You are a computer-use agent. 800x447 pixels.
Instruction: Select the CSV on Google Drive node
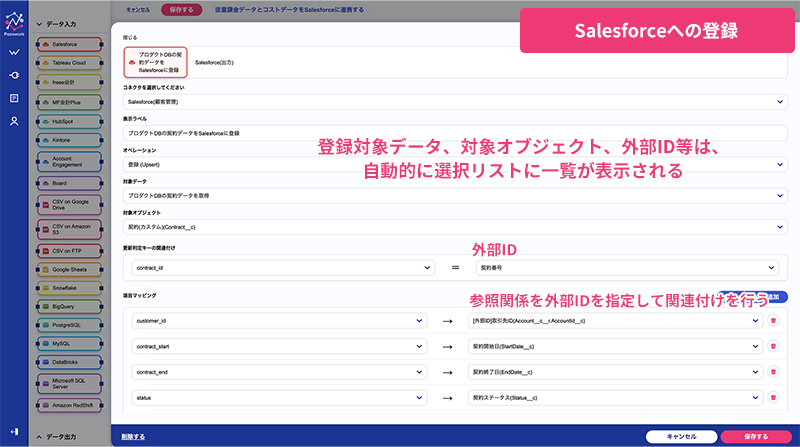click(x=69, y=205)
